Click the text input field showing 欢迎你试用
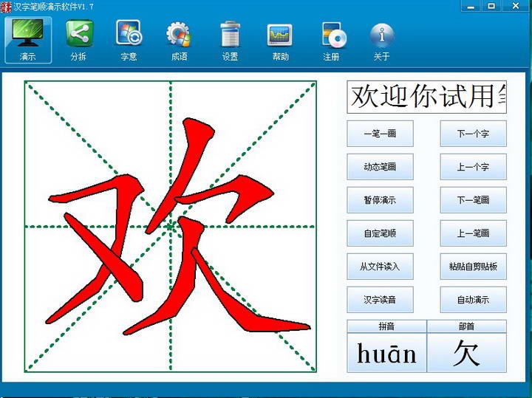532x398 pixels. coord(426,97)
